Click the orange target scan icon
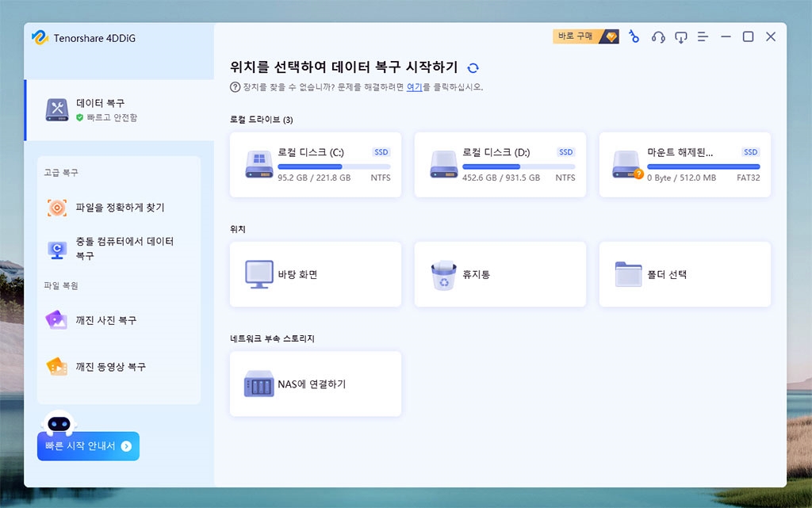Screen dimensions: 812x508 [57, 208]
